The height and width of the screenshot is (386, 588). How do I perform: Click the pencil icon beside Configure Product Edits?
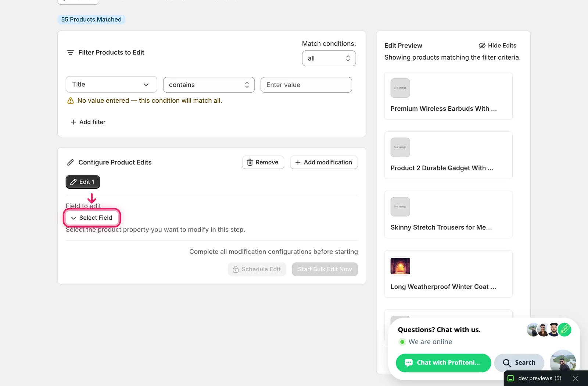click(x=71, y=162)
